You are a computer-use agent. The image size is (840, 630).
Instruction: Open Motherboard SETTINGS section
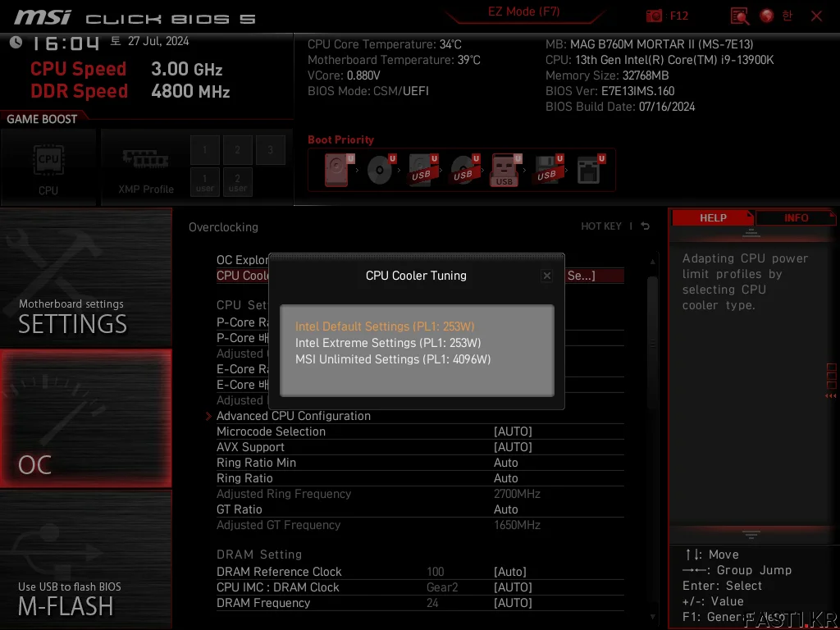pos(86,278)
